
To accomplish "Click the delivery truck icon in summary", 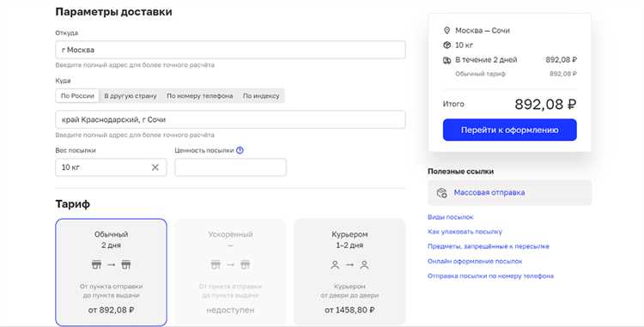I will coord(447,60).
